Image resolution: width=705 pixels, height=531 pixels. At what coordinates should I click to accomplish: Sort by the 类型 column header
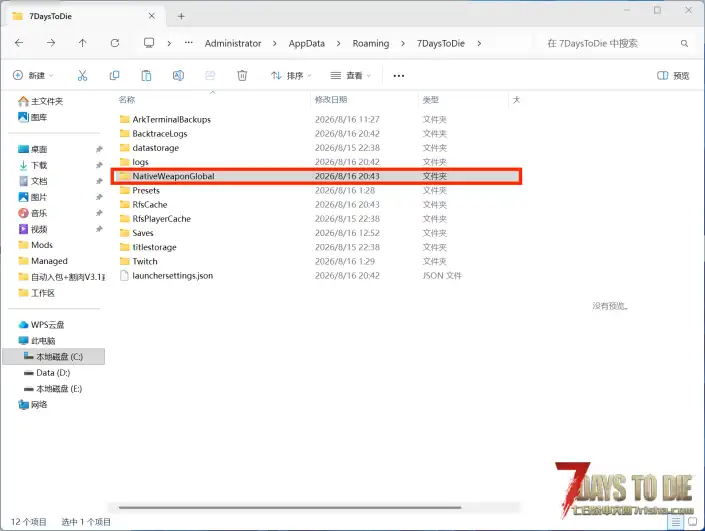(x=431, y=100)
